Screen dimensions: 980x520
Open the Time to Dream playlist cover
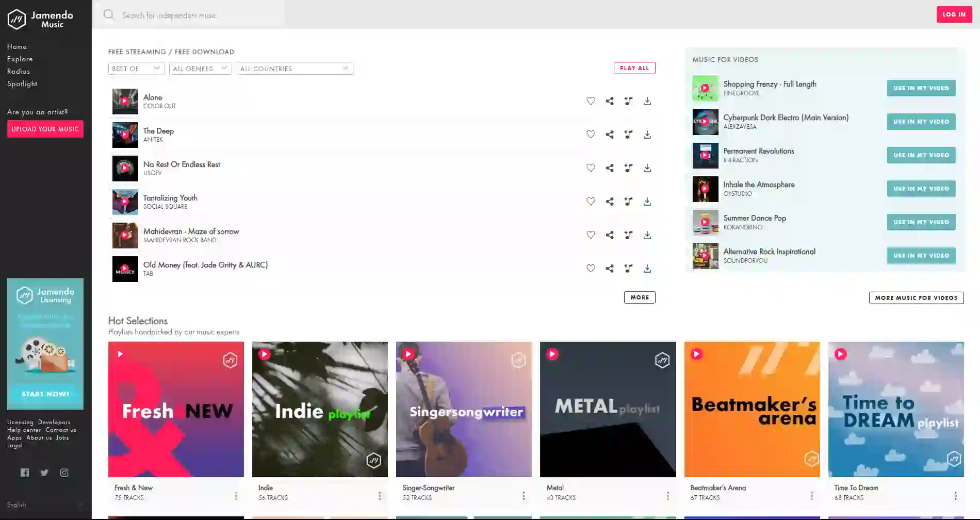point(896,409)
